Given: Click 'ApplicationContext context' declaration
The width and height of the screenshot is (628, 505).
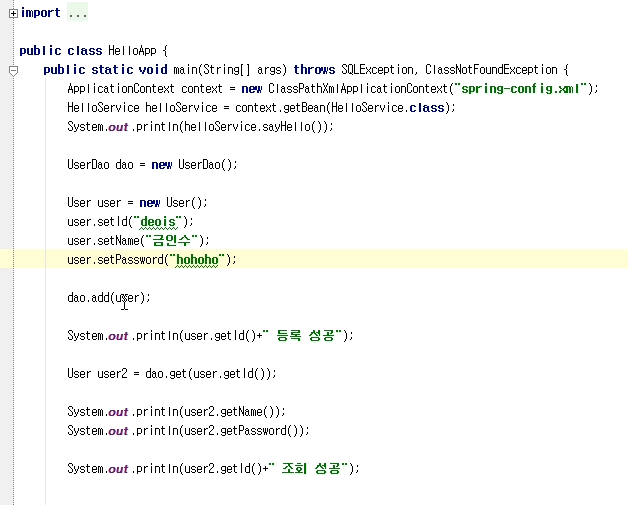Looking at the screenshot, I should pos(145,89).
